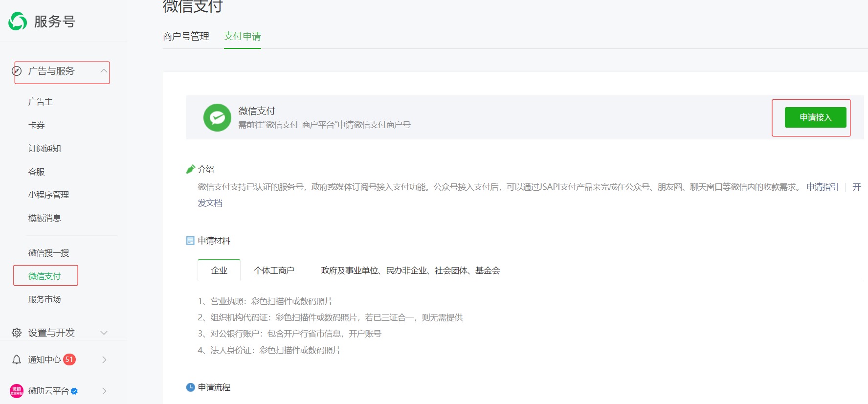The image size is (868, 404).
Task: Click the gear icon beside 设置与开发
Action: tap(17, 333)
